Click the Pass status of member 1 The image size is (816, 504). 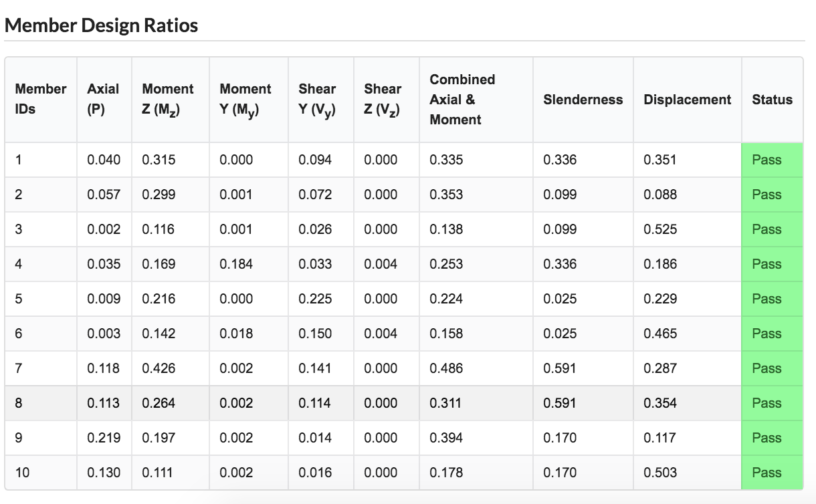tap(767, 160)
